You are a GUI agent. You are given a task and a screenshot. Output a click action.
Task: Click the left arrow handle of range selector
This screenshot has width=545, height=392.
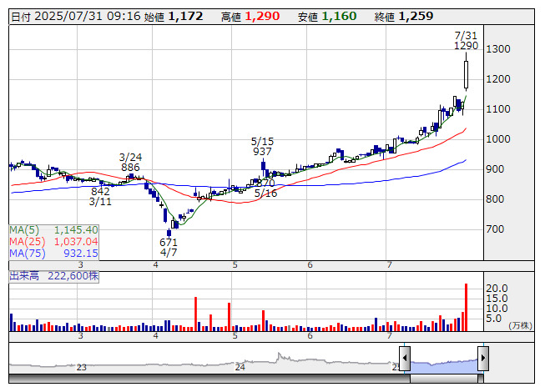[405, 359]
